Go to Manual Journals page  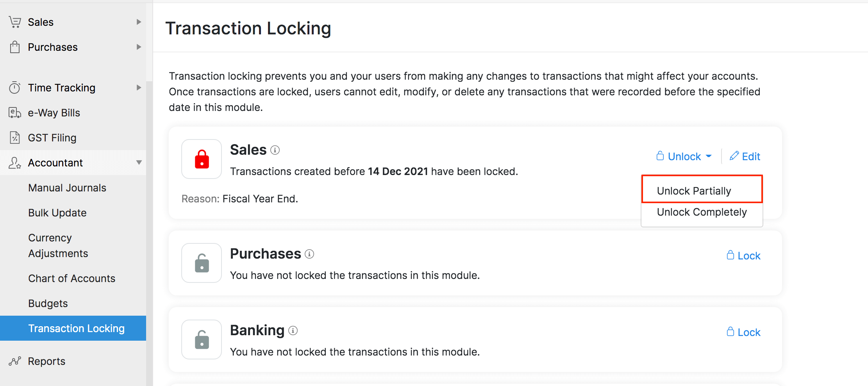(x=67, y=188)
